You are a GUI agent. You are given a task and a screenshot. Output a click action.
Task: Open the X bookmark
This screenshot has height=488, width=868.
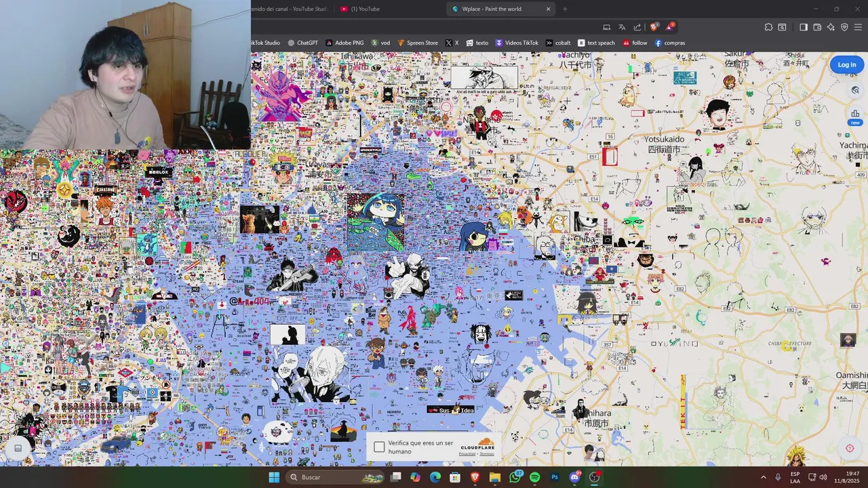[452, 43]
